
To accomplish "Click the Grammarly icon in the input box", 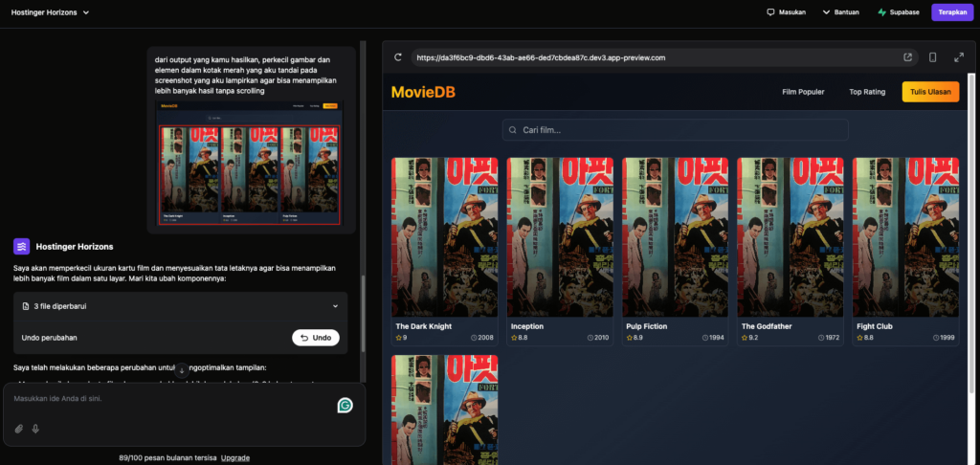I will coord(345,406).
